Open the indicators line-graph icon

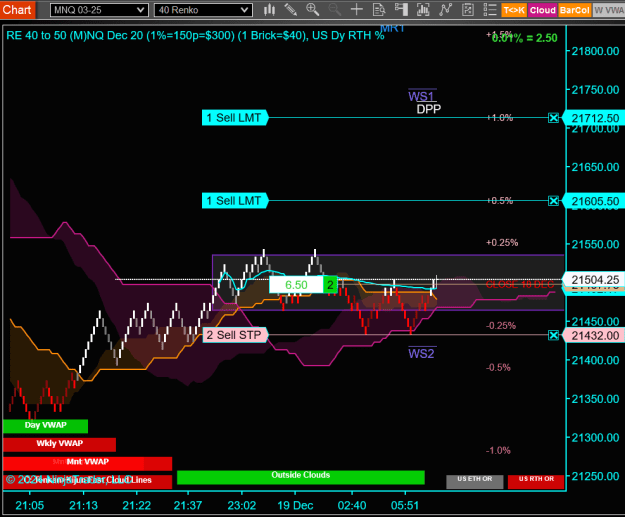coord(445,10)
